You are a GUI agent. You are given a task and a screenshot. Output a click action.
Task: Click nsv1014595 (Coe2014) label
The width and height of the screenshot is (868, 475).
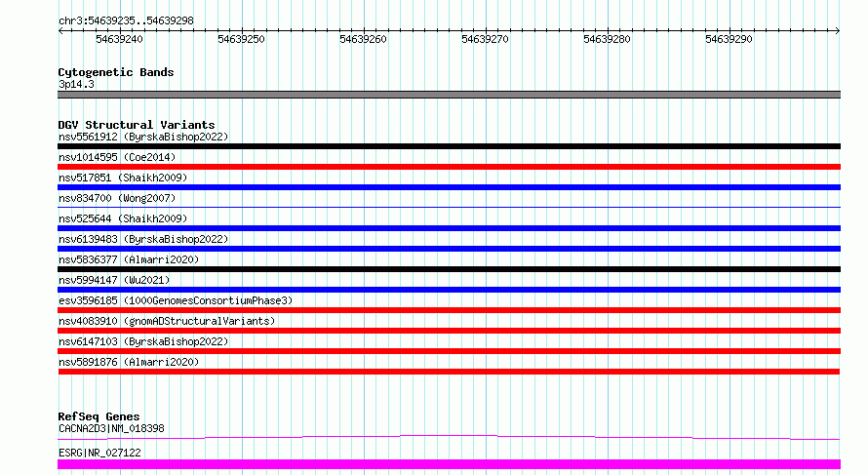pyautogui.click(x=117, y=157)
